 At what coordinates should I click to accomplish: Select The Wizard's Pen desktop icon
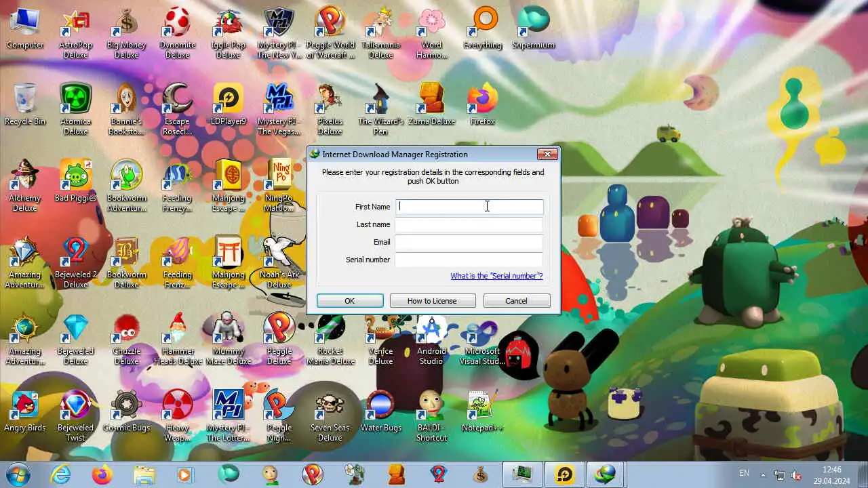coord(380,109)
